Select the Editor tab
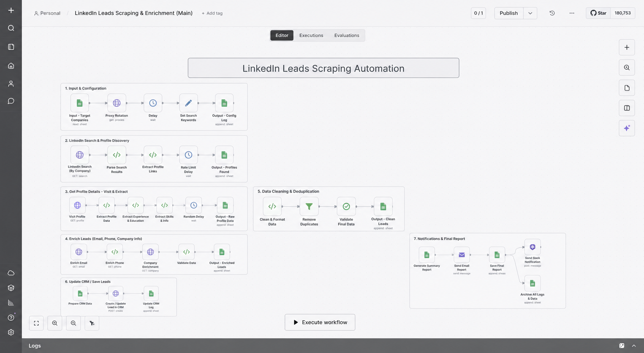Image resolution: width=644 pixels, height=353 pixels. (282, 35)
